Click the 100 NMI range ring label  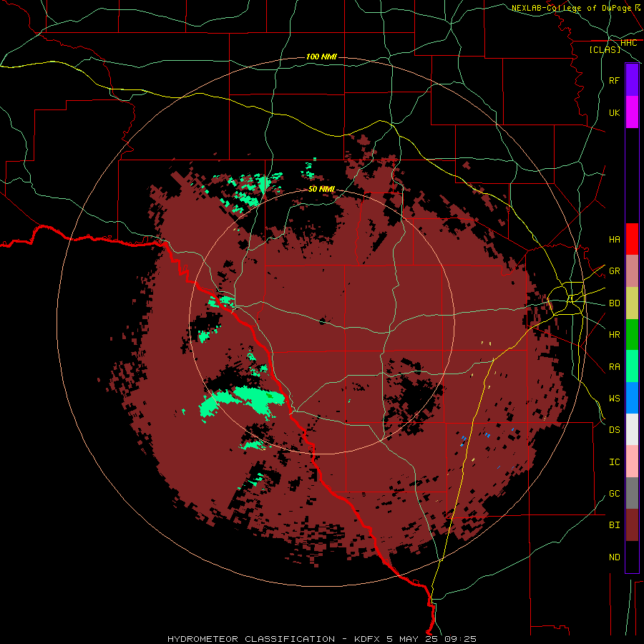coord(321,57)
